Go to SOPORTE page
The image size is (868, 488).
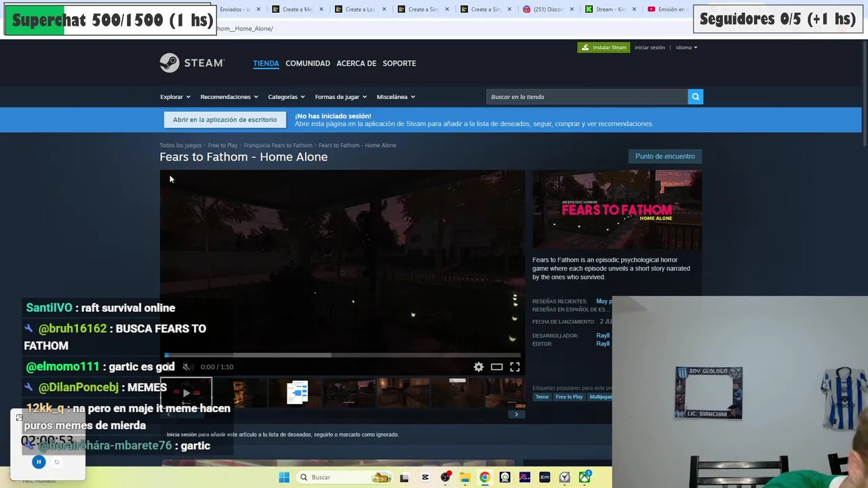(x=399, y=63)
